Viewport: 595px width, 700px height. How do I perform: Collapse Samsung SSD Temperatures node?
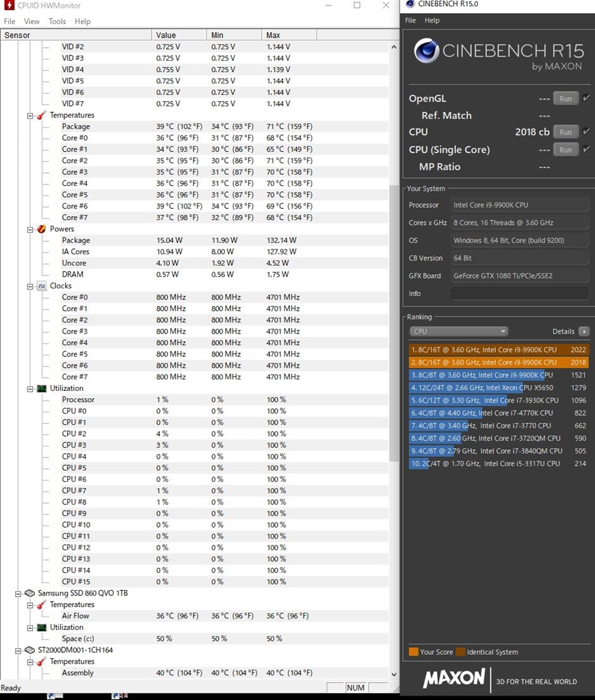(30, 605)
